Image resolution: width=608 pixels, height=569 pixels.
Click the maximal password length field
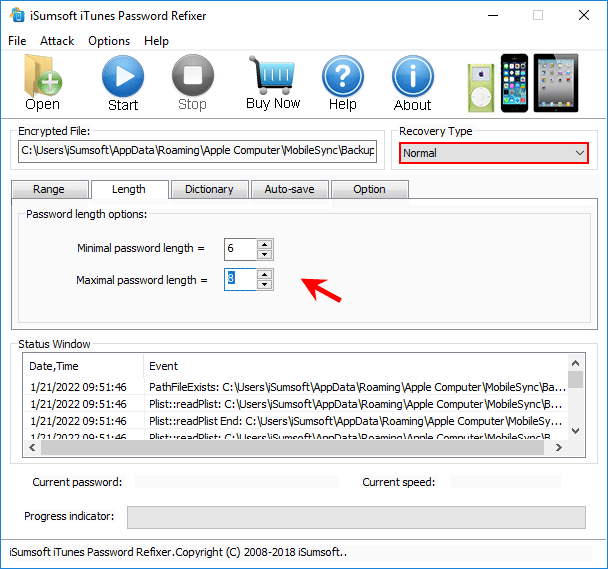pyautogui.click(x=240, y=279)
